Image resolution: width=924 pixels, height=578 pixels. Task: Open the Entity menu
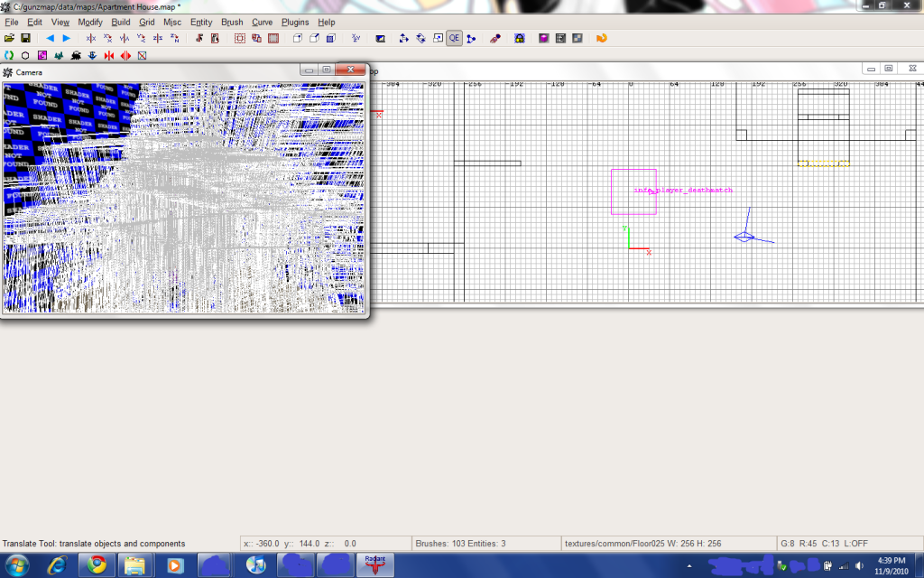pyautogui.click(x=200, y=22)
